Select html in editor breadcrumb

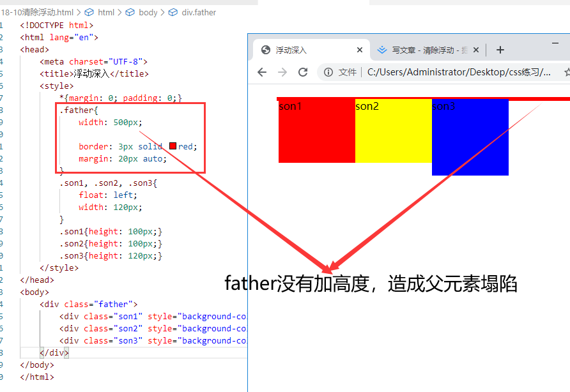106,12
